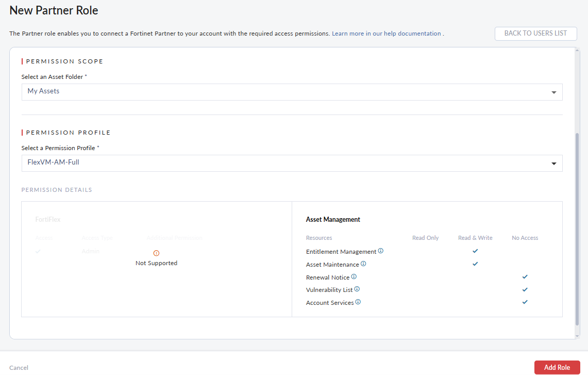
Task: Click the vertical scrollbar on the right
Action: [x=578, y=155]
